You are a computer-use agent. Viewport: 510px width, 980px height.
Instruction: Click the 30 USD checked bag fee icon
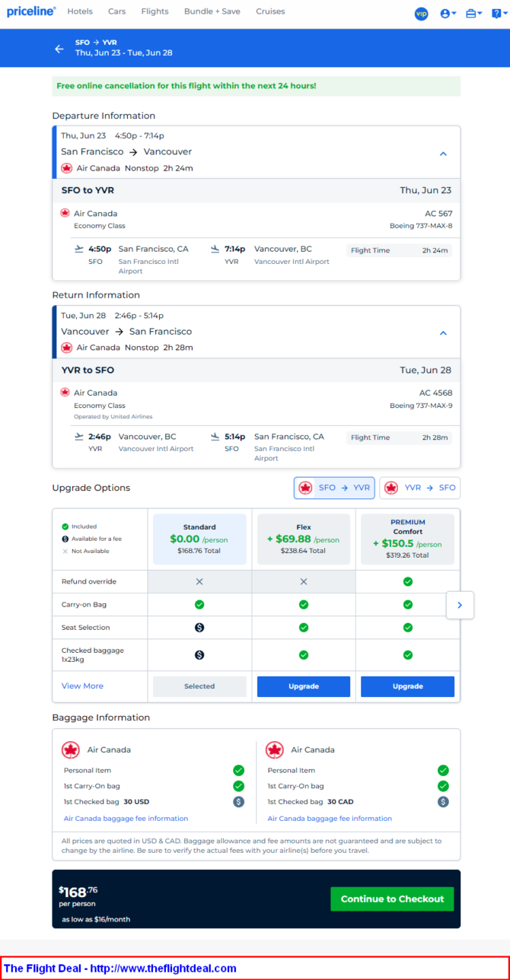pos(239,801)
